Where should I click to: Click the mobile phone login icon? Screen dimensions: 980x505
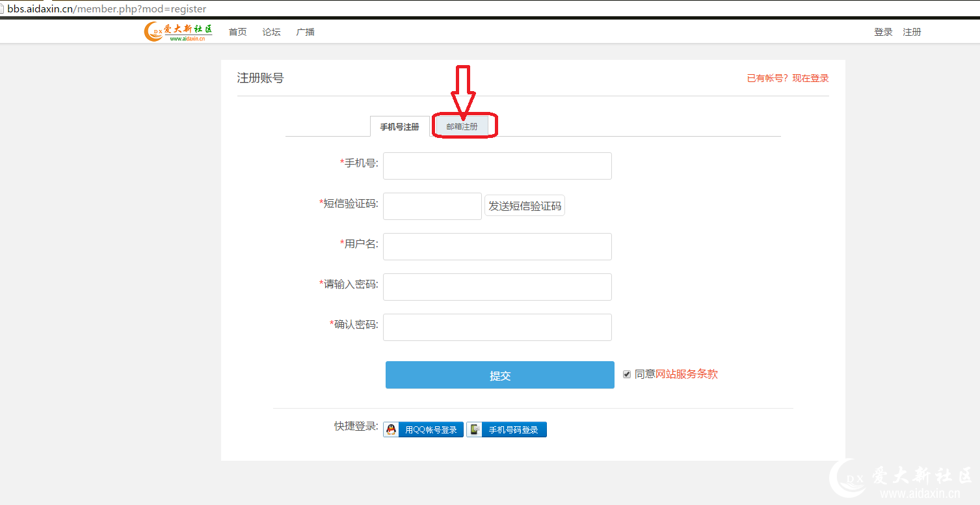[475, 430]
